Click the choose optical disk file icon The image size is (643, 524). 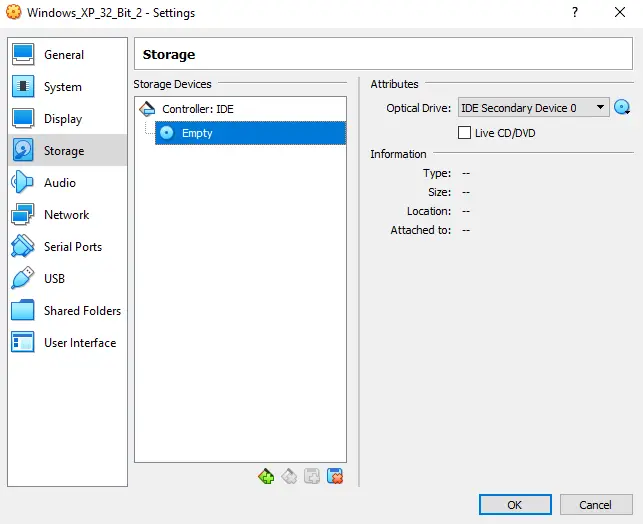coord(622,107)
